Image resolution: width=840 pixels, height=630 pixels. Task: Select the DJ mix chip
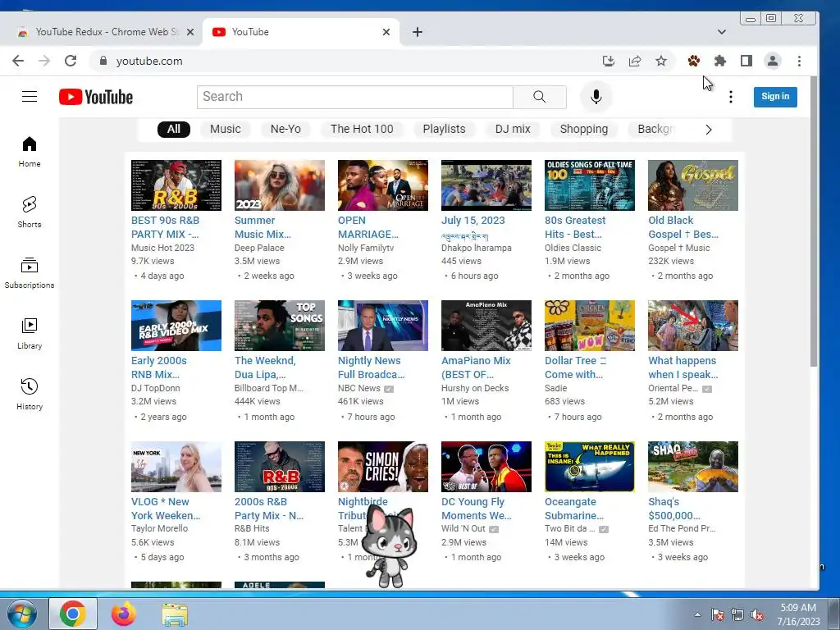click(x=513, y=129)
